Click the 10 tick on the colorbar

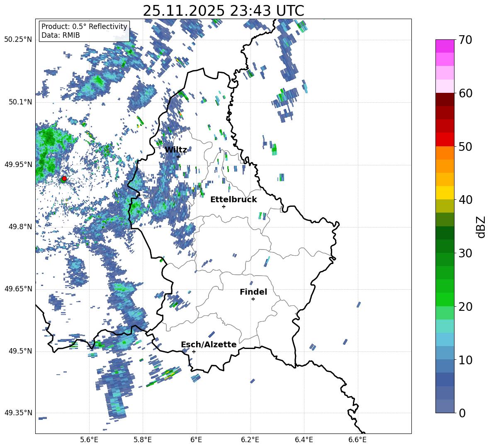pos(465,360)
